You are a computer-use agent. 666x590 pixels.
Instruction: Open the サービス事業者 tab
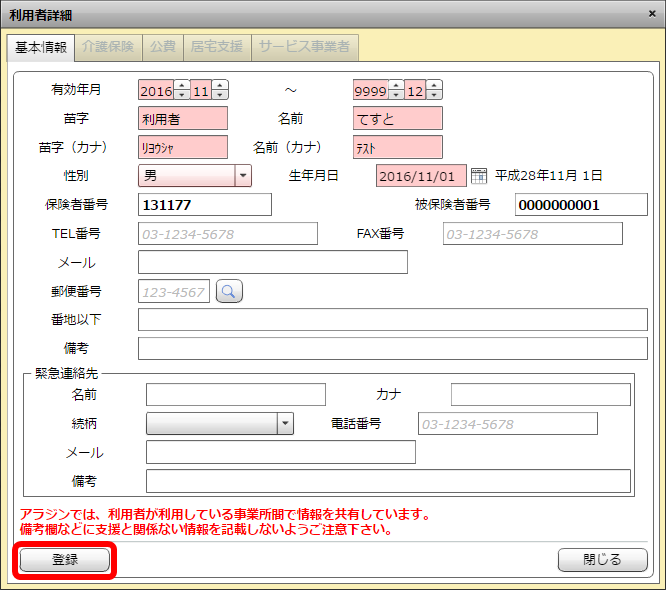point(304,47)
